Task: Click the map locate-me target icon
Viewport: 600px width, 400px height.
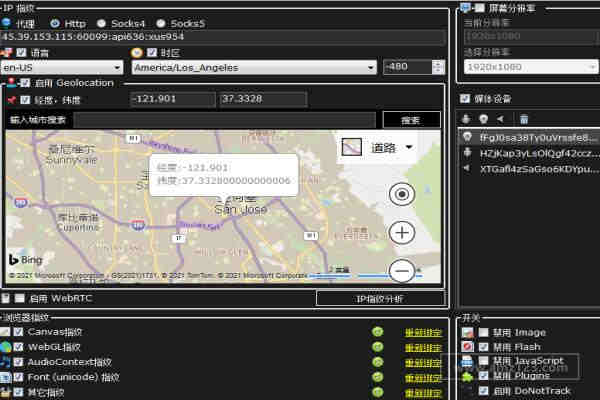Action: tap(402, 194)
